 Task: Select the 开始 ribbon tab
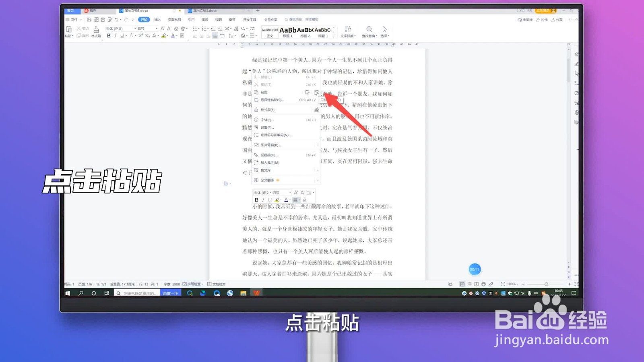click(x=144, y=20)
